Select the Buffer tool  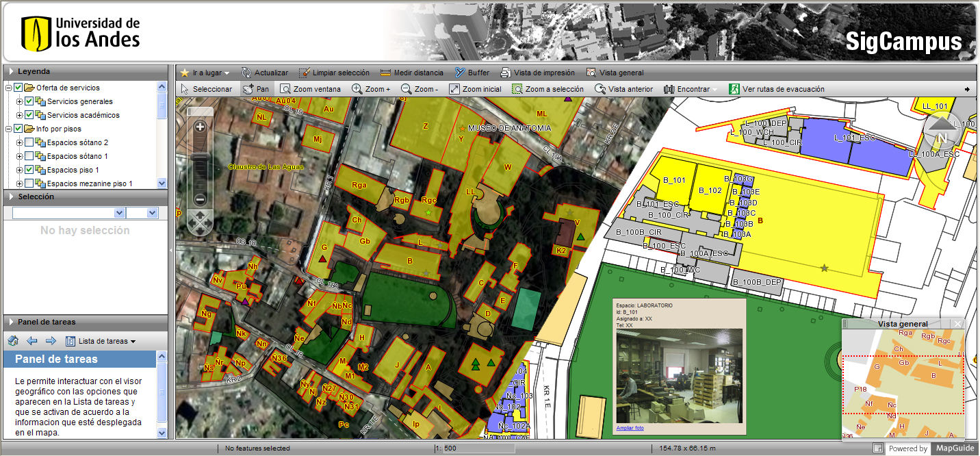(472, 73)
